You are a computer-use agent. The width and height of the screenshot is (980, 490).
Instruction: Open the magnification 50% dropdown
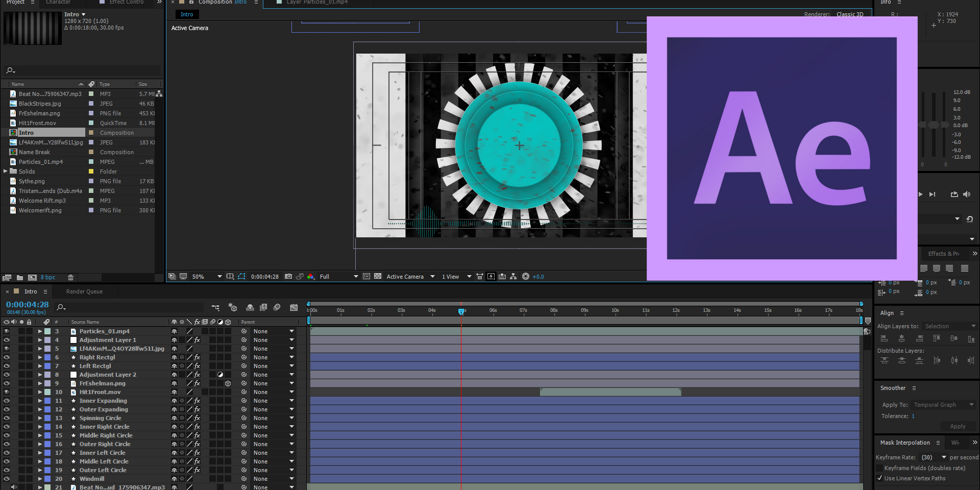click(207, 277)
